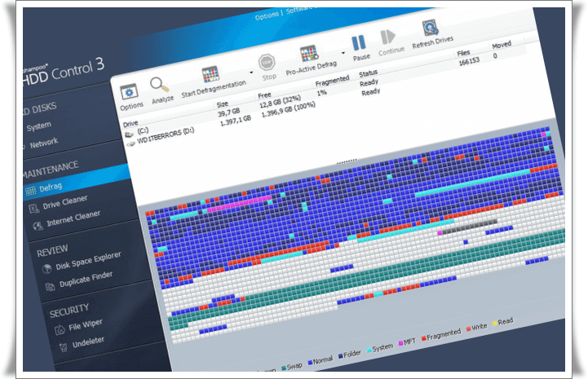This screenshot has height=379, width=588.
Task: Click the Normal legend color swatch
Action: (x=310, y=362)
